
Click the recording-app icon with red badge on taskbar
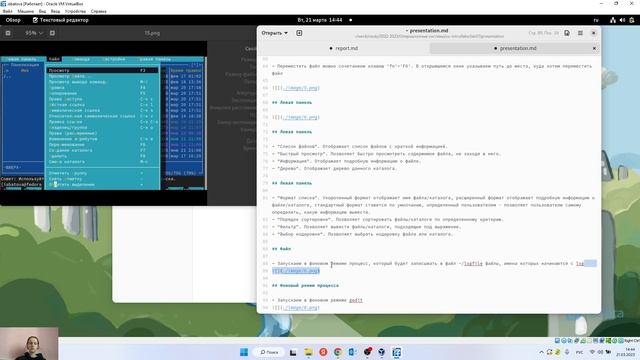(367, 352)
